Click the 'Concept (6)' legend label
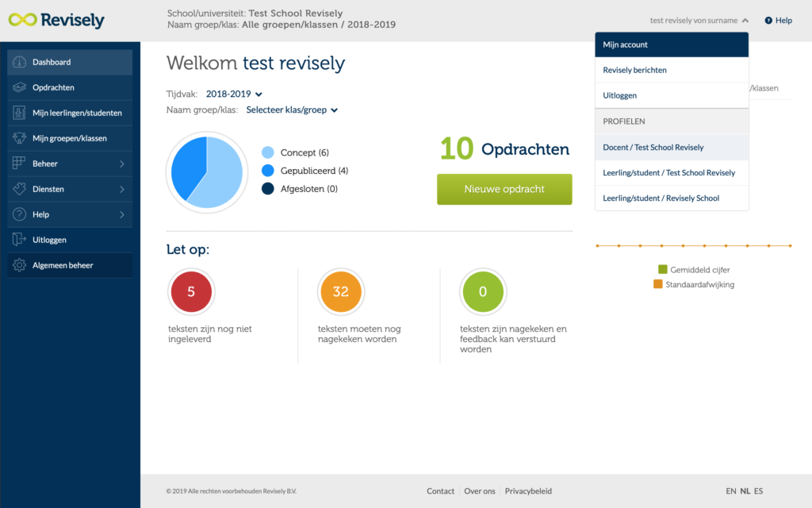This screenshot has width=812, height=508. coord(304,152)
